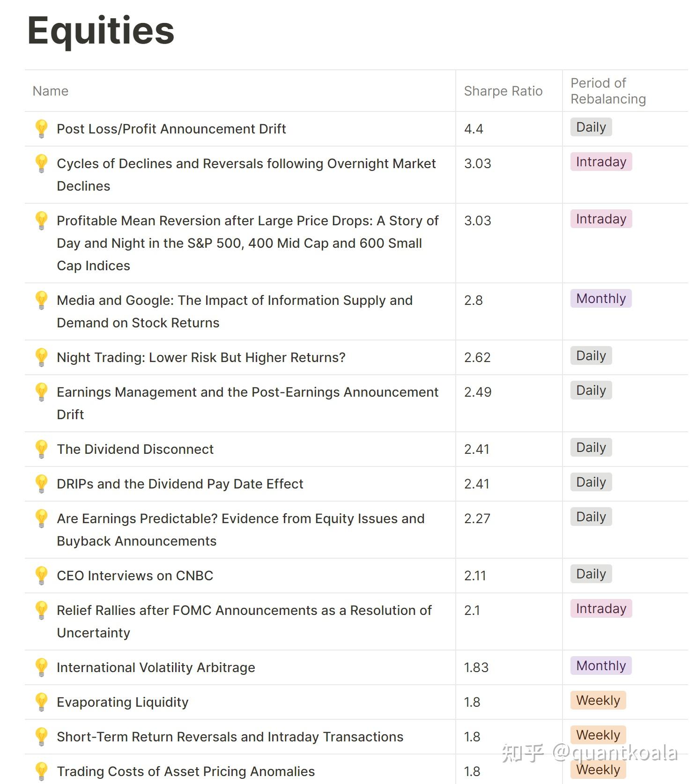This screenshot has width=696, height=784.
Task: Open Earnings Management and Post-Earnings Announcement Drift page
Action: (x=247, y=403)
